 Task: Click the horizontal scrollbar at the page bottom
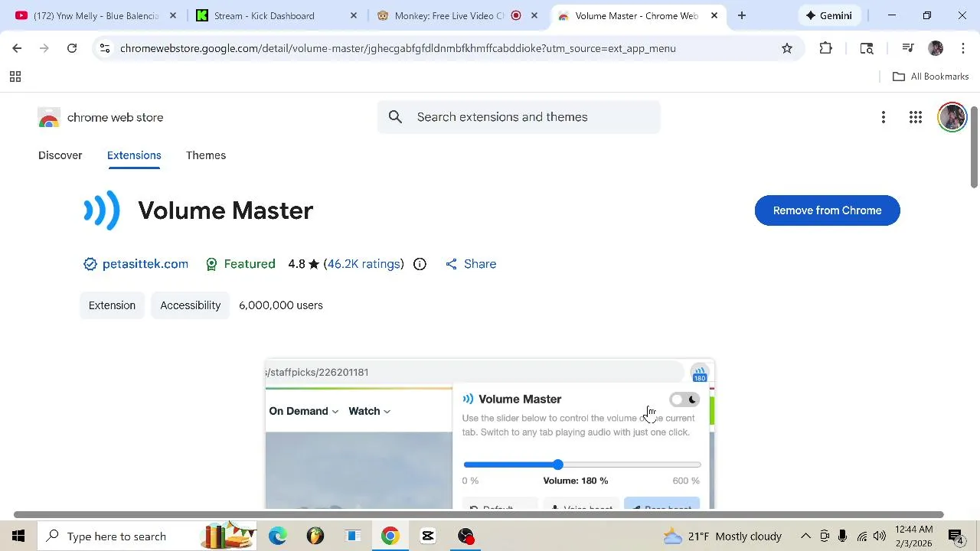479,515
